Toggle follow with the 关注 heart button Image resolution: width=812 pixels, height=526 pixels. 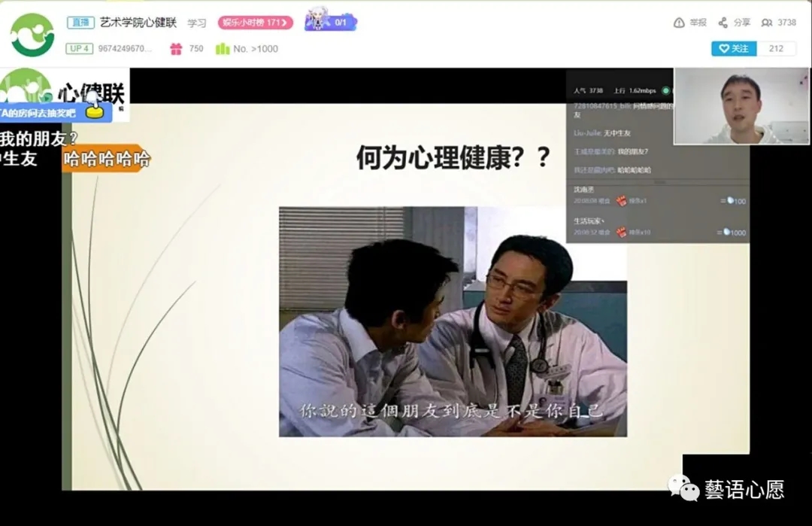(x=734, y=48)
